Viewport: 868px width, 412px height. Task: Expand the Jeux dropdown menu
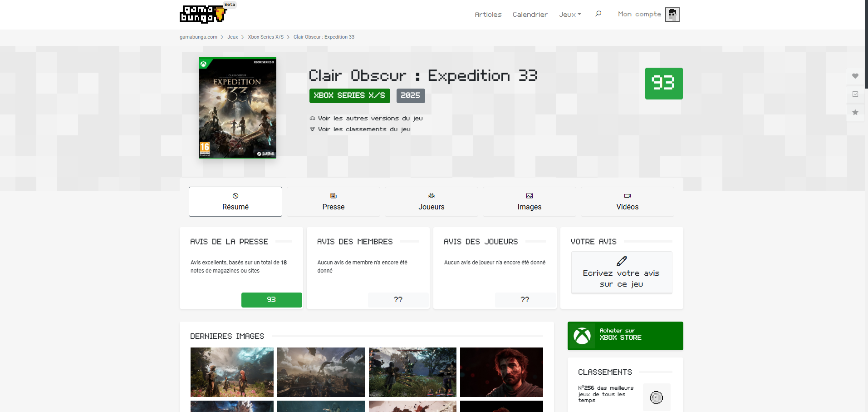(x=570, y=15)
